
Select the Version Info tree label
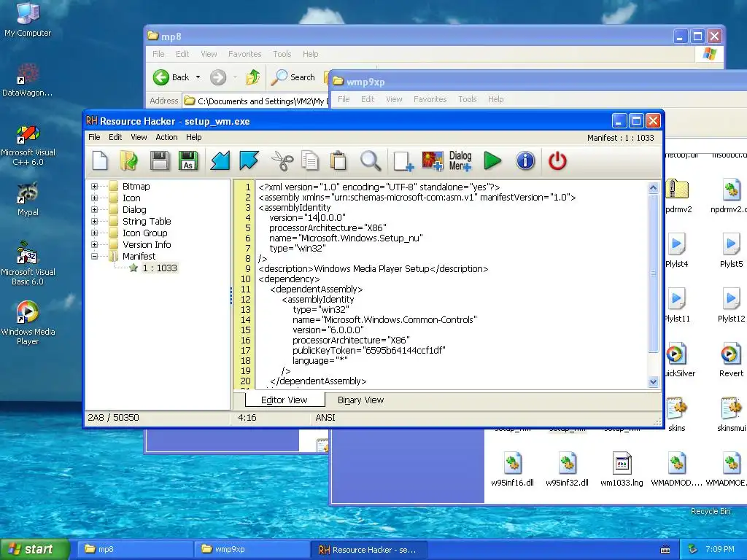tap(147, 244)
